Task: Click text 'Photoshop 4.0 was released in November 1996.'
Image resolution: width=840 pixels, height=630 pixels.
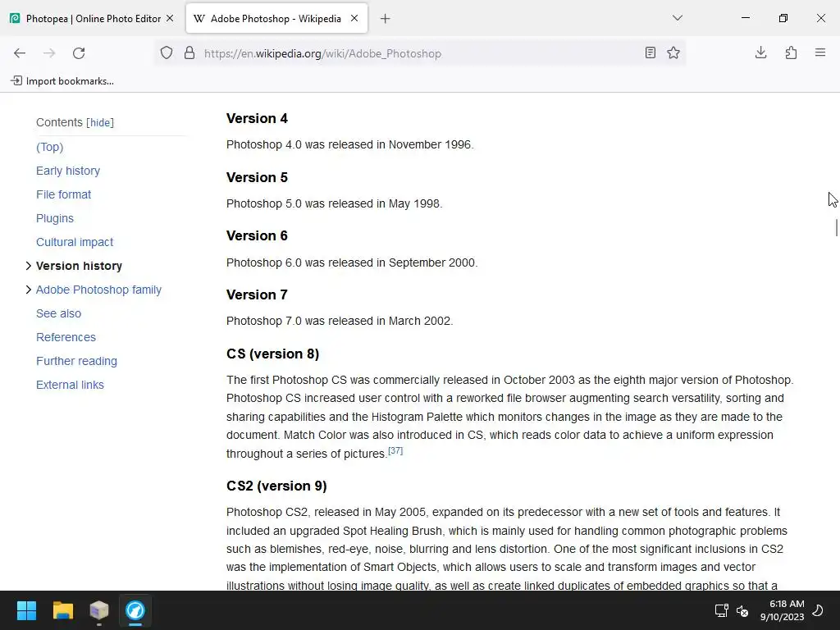Action: pos(349,144)
